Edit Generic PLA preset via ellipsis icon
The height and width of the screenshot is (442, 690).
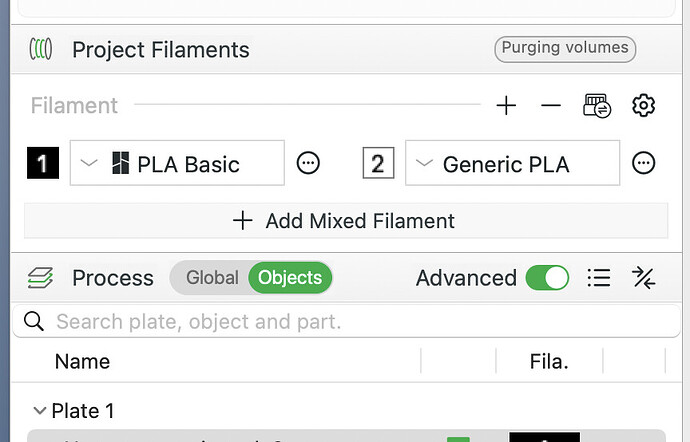(643, 163)
